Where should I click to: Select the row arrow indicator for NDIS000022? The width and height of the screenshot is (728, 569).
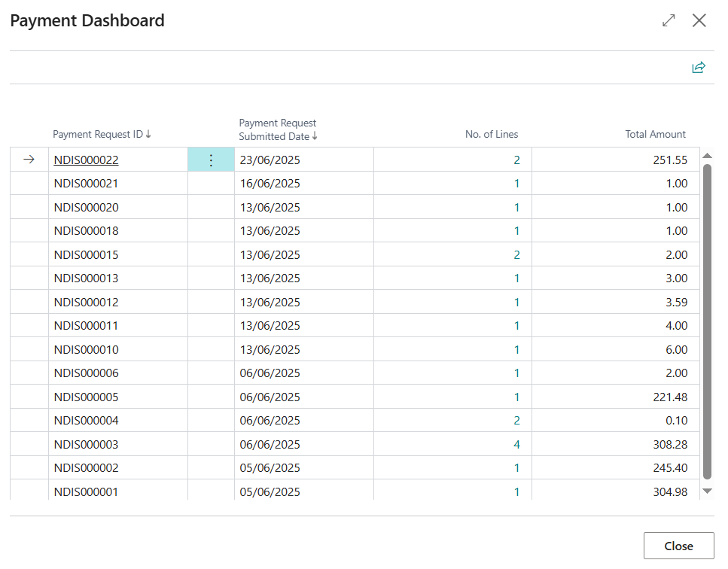pyautogui.click(x=29, y=160)
